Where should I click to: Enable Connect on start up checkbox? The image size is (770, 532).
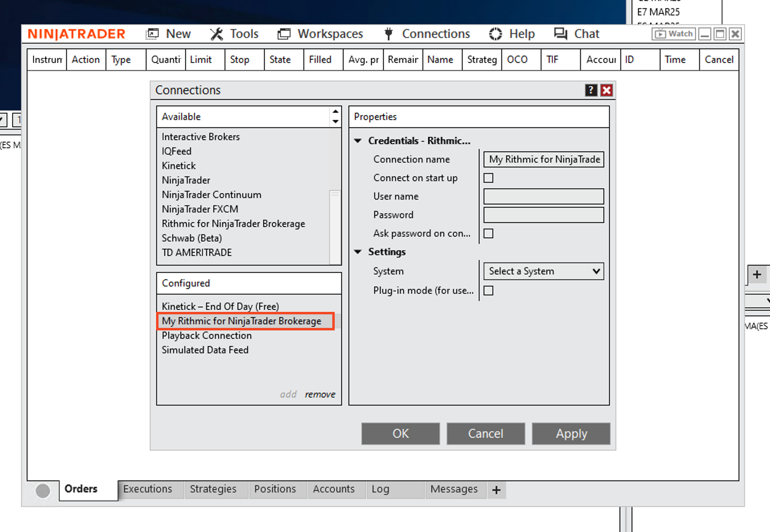488,178
